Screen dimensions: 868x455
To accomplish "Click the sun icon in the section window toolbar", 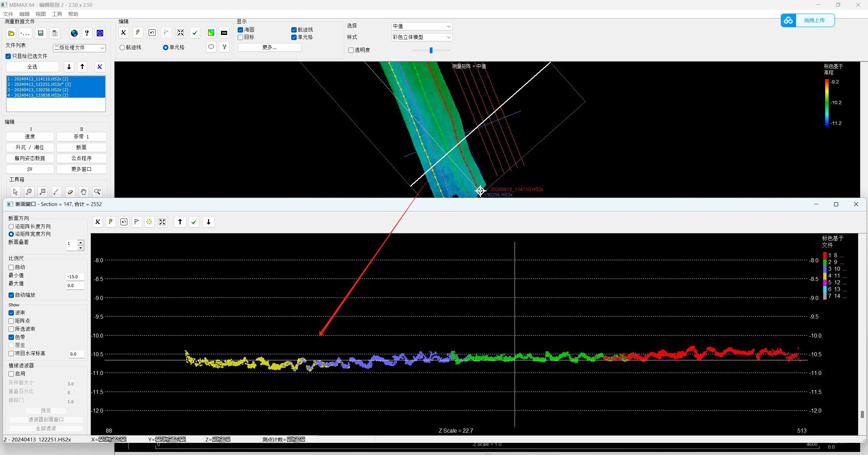I will 149,222.
